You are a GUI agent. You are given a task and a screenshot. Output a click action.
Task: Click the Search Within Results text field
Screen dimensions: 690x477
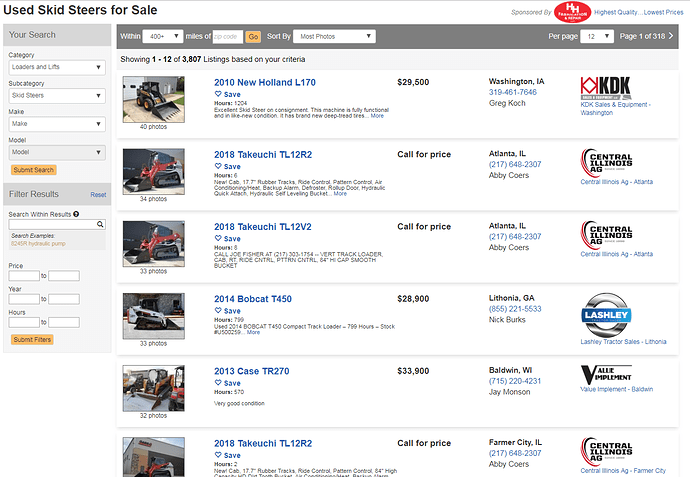point(53,224)
